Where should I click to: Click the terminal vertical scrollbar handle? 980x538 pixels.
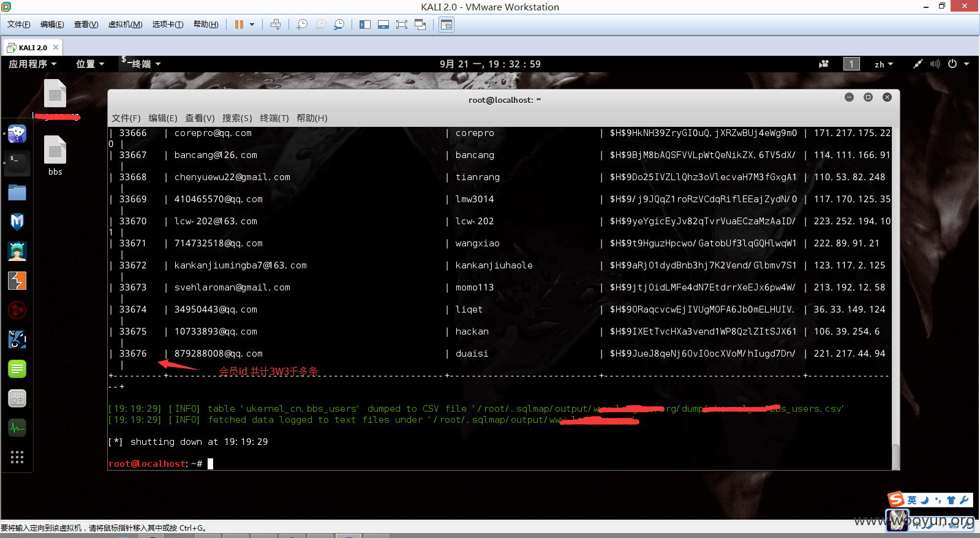[x=895, y=457]
